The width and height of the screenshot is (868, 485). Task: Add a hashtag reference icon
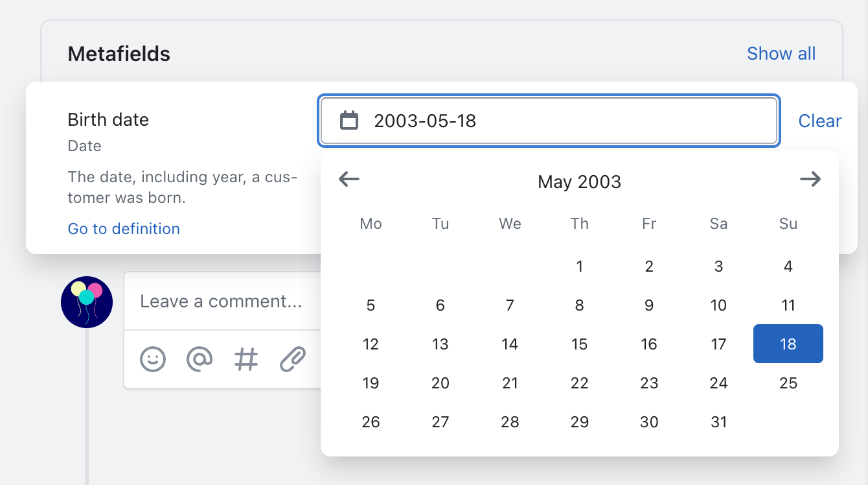tap(246, 359)
